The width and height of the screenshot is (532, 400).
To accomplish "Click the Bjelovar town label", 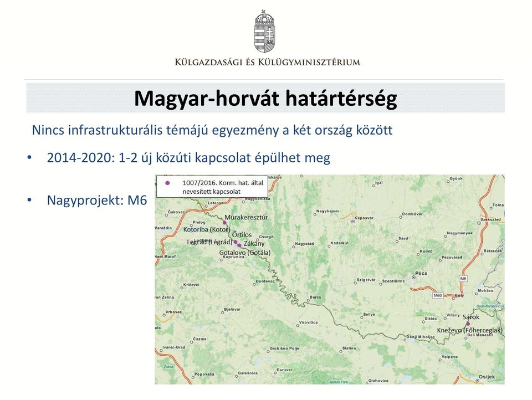I will point(232,309).
